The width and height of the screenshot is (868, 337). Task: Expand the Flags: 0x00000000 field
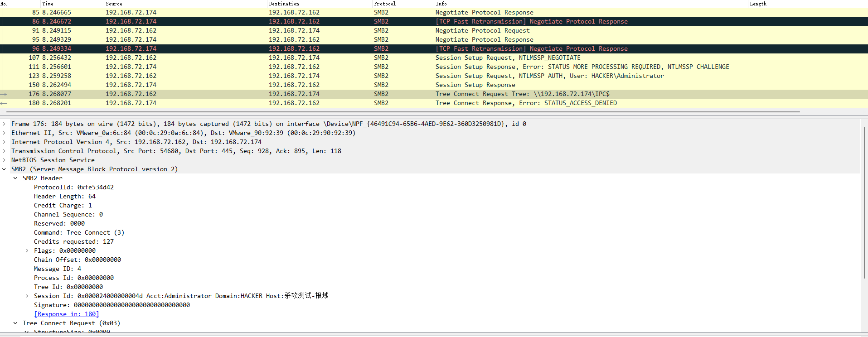27,250
